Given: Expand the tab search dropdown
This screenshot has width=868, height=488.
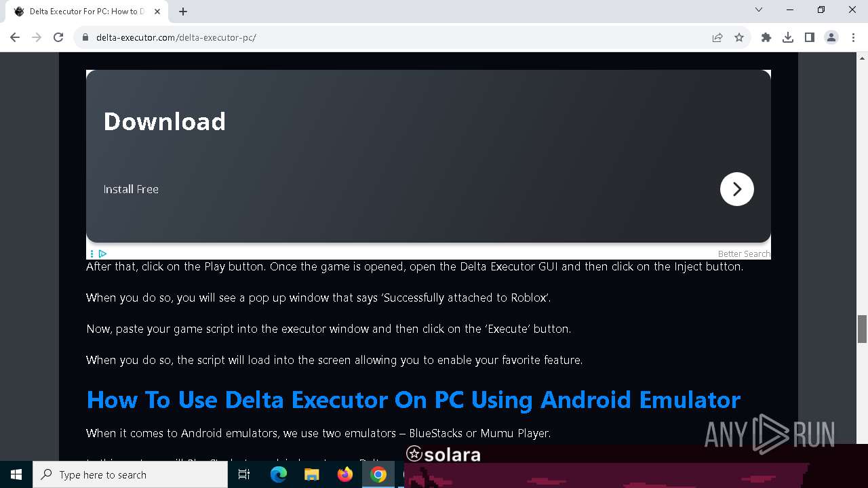Looking at the screenshot, I should point(759,10).
